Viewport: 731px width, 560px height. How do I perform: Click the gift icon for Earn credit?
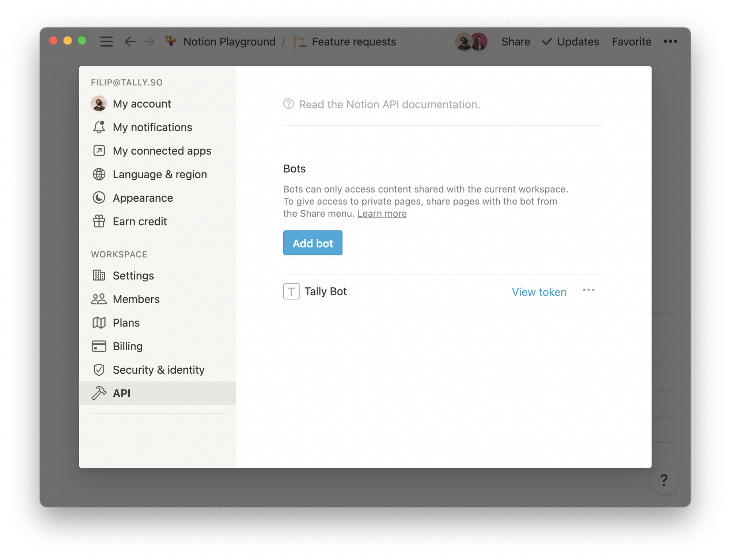(99, 221)
